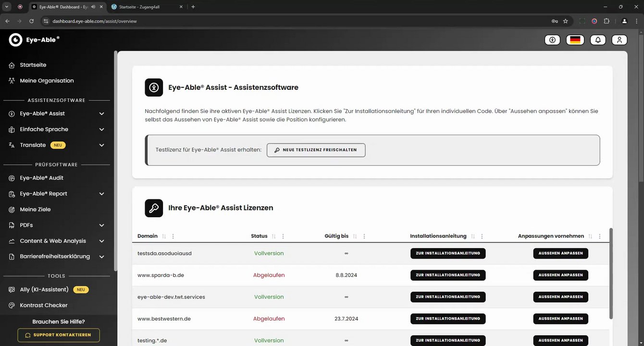Bookmark this page with star icon
Image resolution: width=644 pixels, height=346 pixels.
tap(566, 21)
